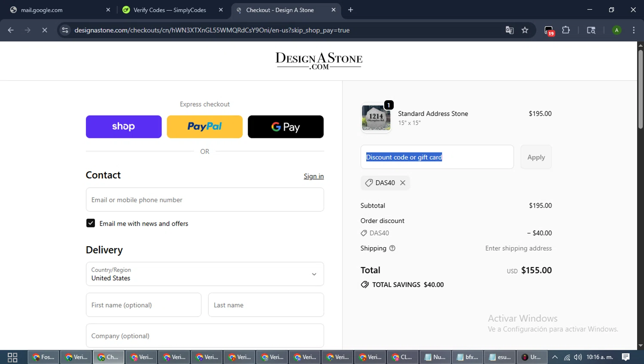The image size is (644, 364).
Task: Uncheck Email me with news and offers
Action: click(91, 223)
